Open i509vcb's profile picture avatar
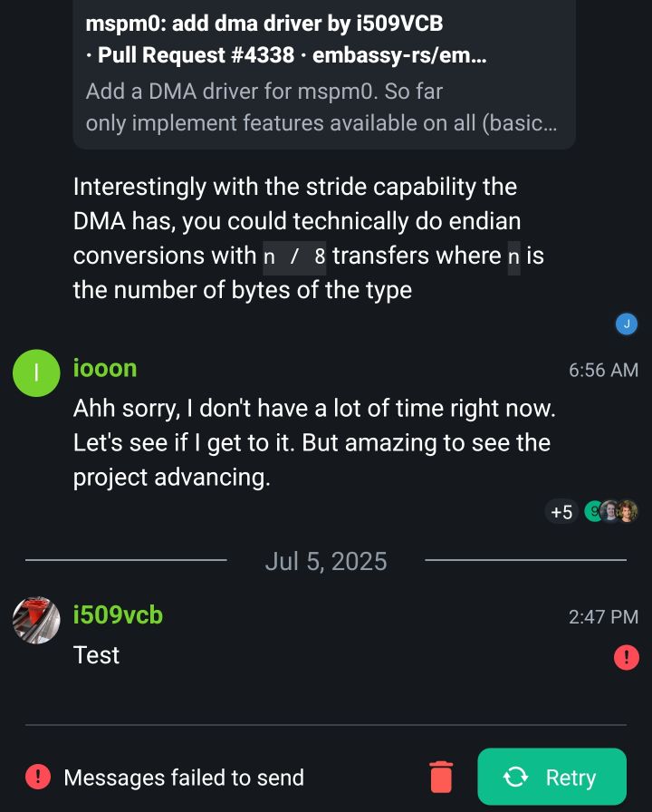 36,621
